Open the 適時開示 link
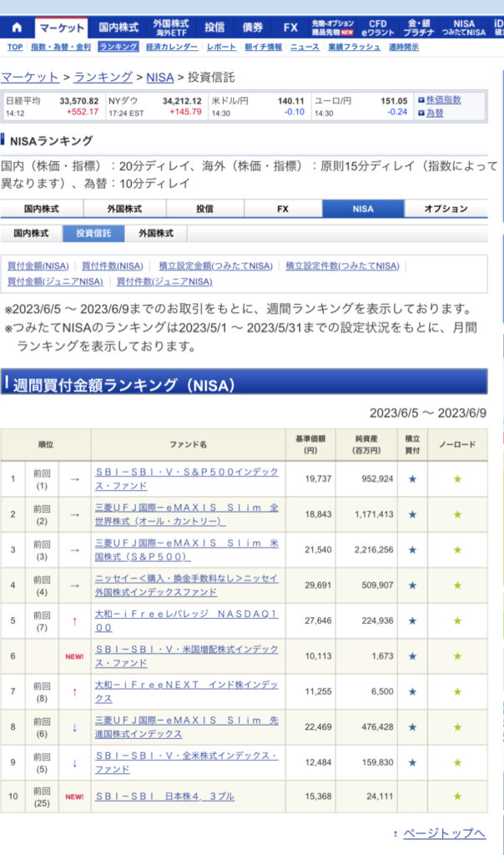The width and height of the screenshot is (504, 855). click(404, 47)
